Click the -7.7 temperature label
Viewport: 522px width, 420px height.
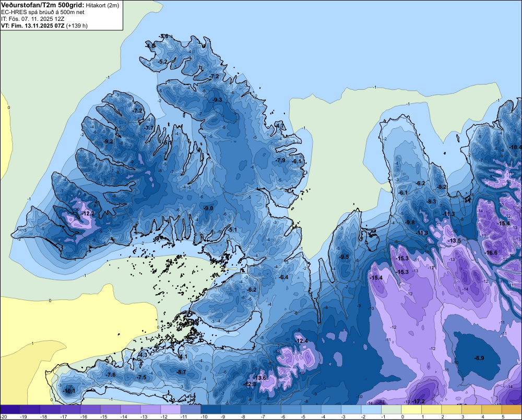tap(149, 128)
